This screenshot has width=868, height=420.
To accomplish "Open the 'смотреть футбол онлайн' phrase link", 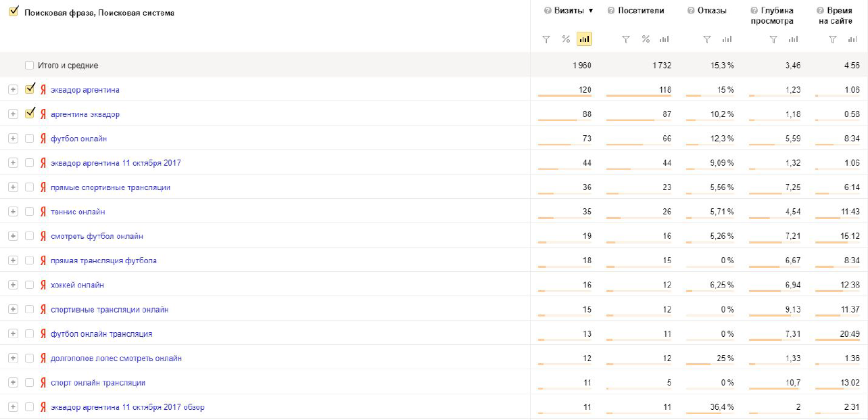I will point(97,236).
